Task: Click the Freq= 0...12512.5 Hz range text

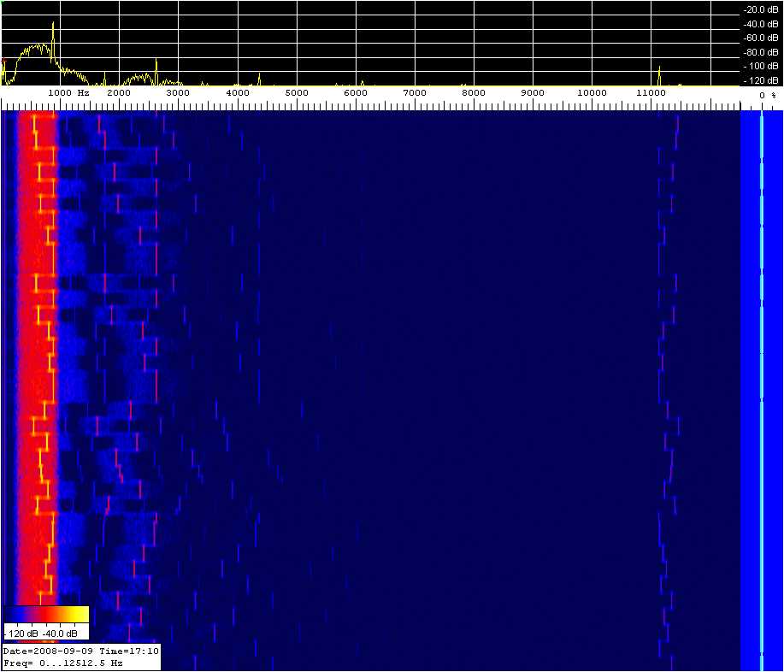Action: pos(63,663)
